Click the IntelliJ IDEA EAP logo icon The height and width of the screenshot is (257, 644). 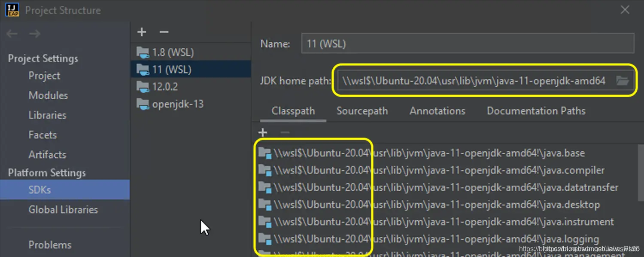tap(12, 10)
